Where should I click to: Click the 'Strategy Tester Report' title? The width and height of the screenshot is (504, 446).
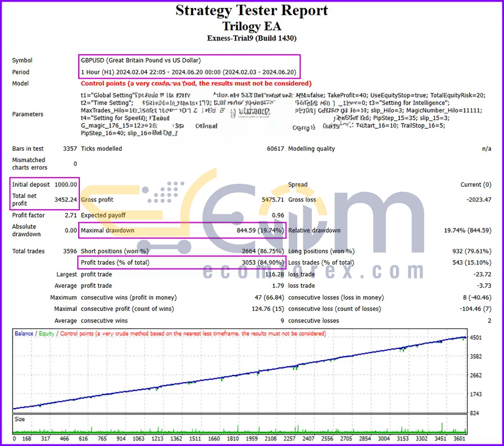251,11
